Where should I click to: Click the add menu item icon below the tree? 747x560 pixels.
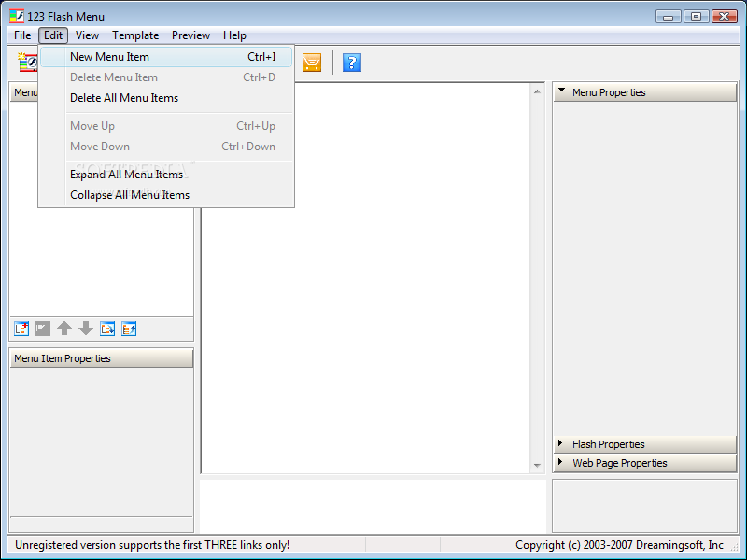(x=21, y=329)
